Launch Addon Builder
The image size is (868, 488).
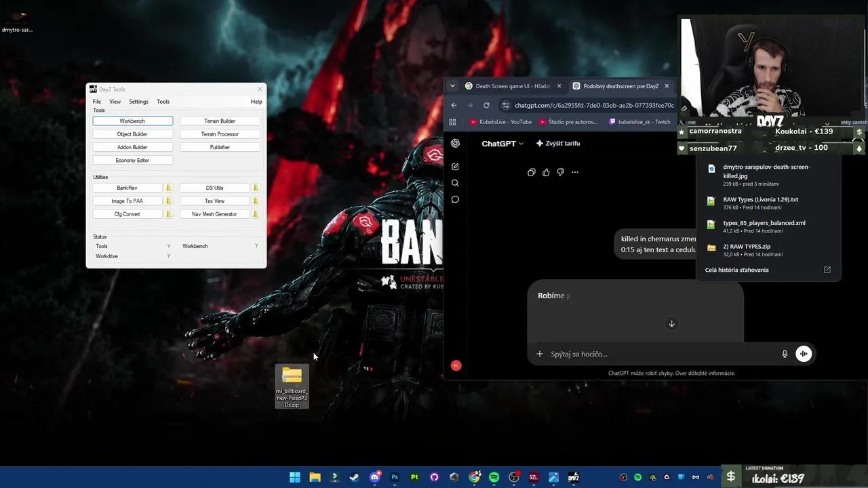(133, 147)
